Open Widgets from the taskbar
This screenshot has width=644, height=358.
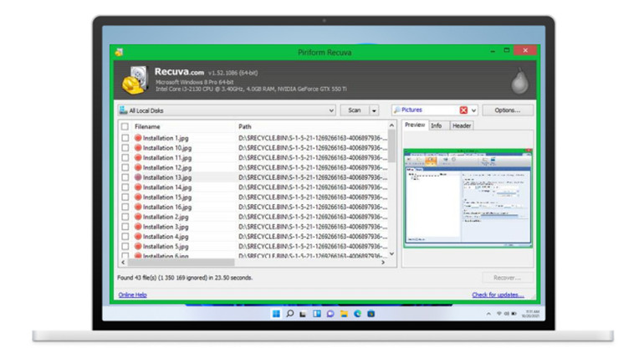(317, 314)
